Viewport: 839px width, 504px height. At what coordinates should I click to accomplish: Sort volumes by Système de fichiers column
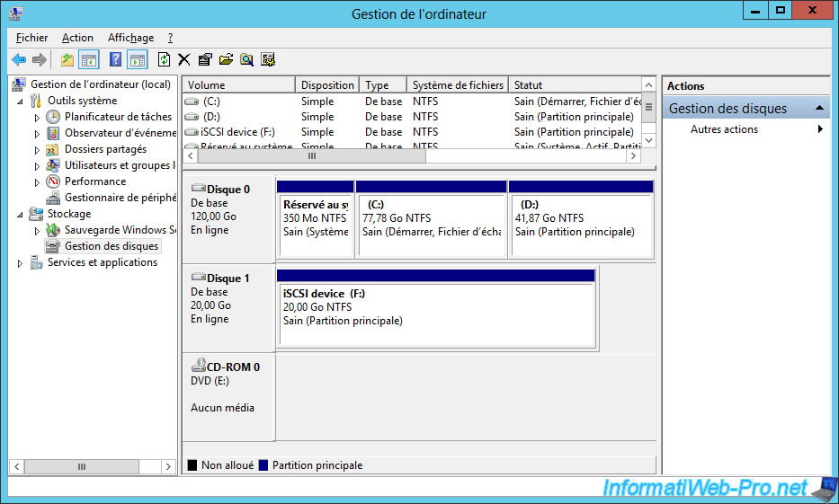(x=457, y=85)
